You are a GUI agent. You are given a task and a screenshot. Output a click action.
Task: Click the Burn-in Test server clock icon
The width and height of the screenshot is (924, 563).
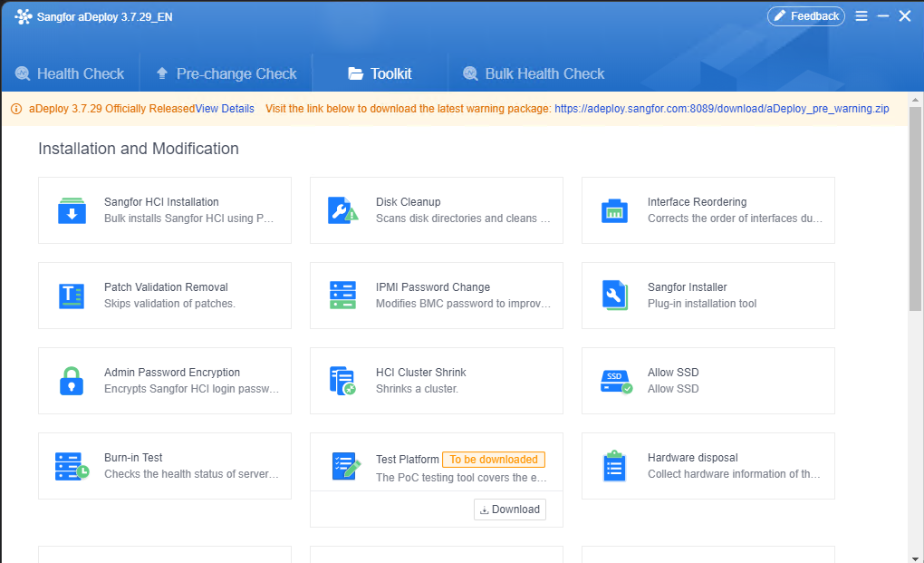(x=72, y=466)
